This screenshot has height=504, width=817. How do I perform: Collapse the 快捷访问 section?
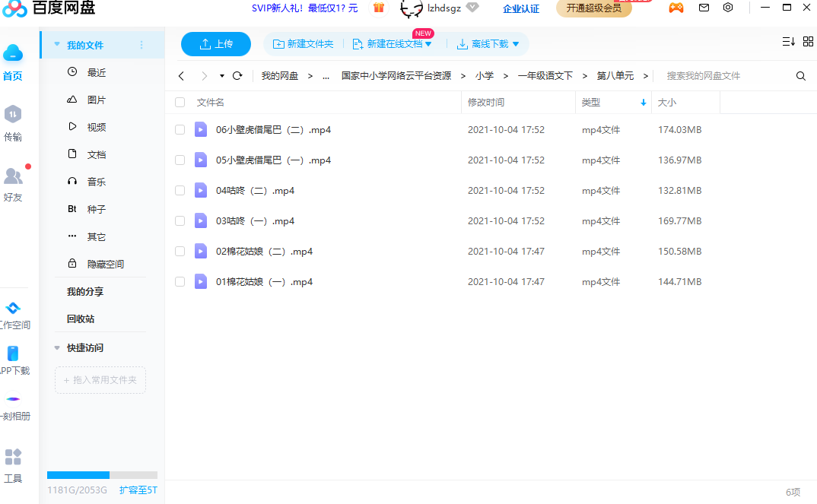click(x=57, y=348)
